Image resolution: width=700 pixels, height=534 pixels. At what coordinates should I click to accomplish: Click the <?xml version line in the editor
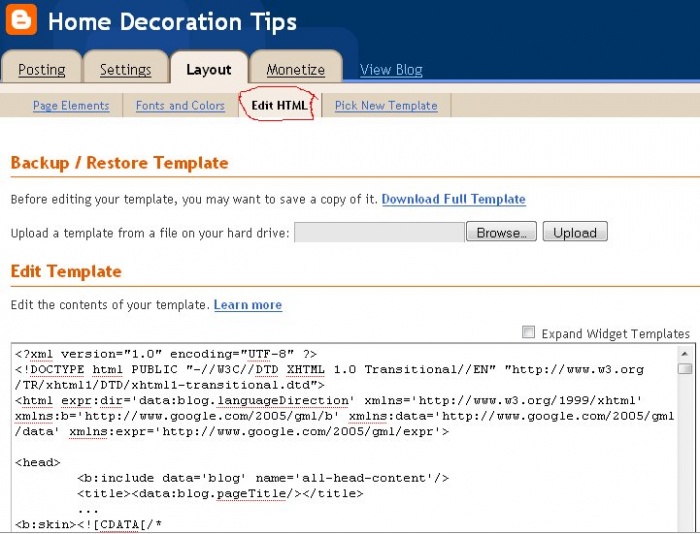[166, 354]
